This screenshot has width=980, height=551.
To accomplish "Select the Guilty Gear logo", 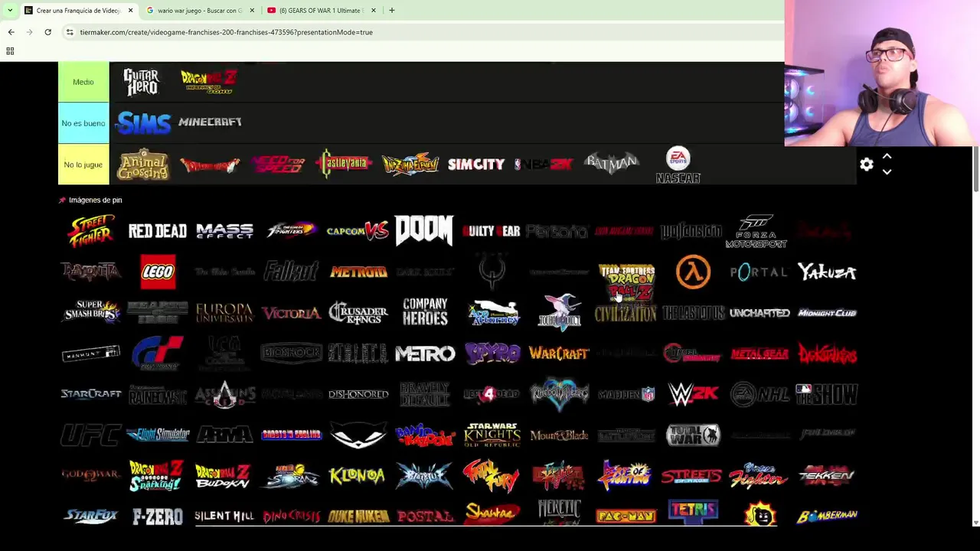I will click(491, 231).
